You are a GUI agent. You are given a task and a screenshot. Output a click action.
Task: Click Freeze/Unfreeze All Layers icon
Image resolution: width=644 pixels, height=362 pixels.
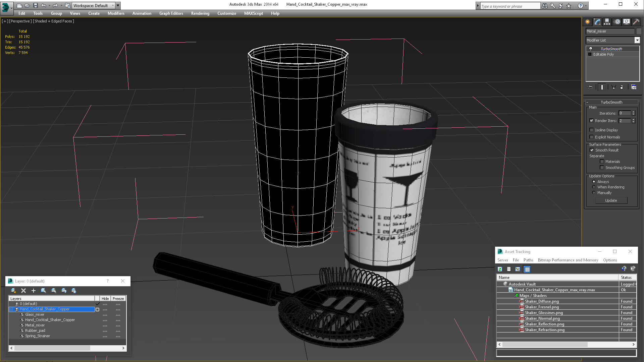(x=74, y=291)
